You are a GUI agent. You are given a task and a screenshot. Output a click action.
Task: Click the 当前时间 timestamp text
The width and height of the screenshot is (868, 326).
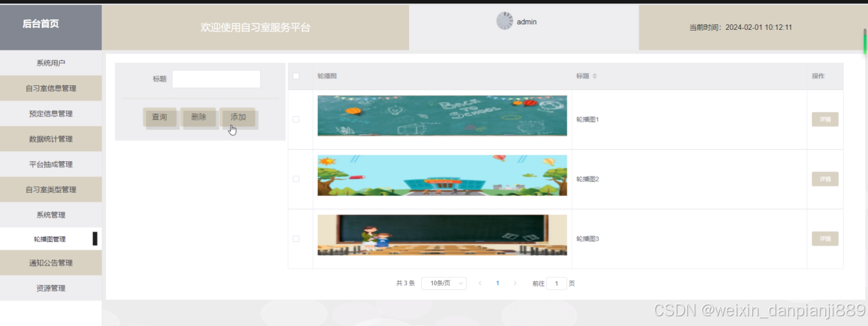(740, 27)
